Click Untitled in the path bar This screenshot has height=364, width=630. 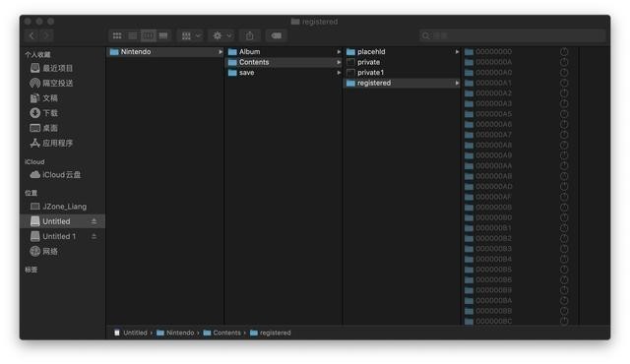point(131,333)
